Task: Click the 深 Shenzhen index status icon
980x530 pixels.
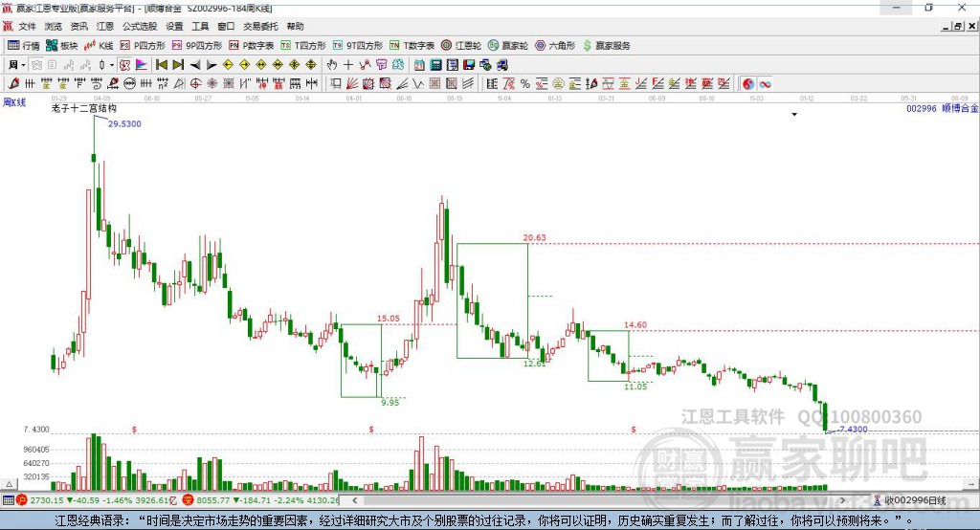Action: [189, 500]
